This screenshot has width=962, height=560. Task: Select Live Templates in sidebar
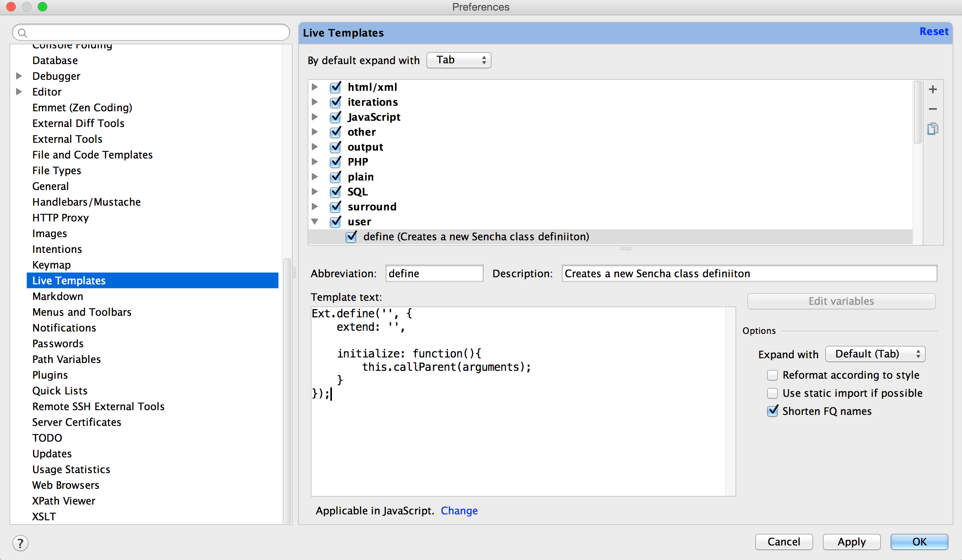(x=69, y=280)
